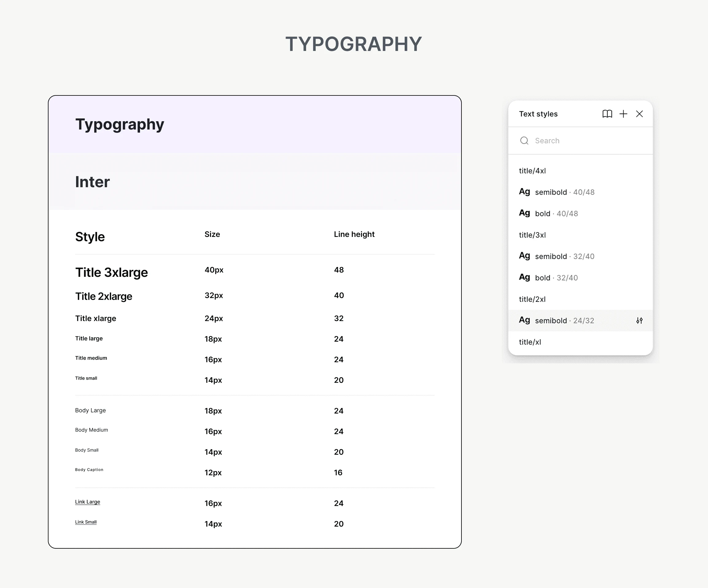708x588 pixels.
Task: Select the semibold 32/40 text style
Action: (x=580, y=256)
